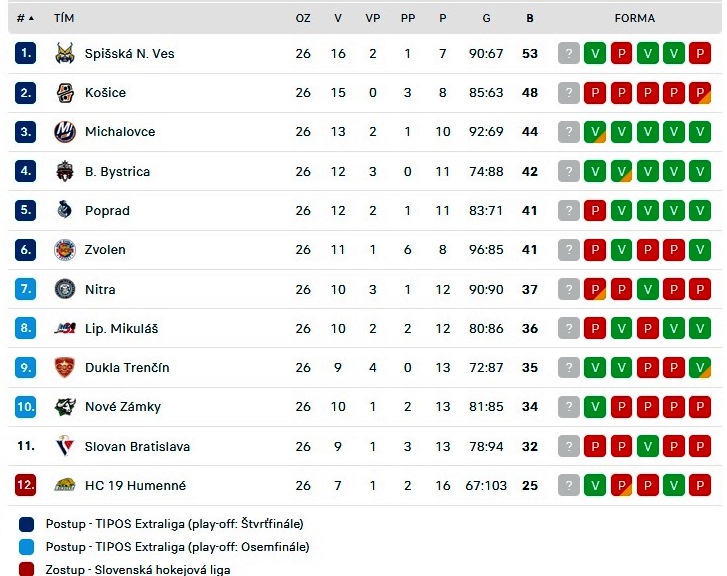Click the FORMA column header
The image size is (727, 576).
click(634, 18)
